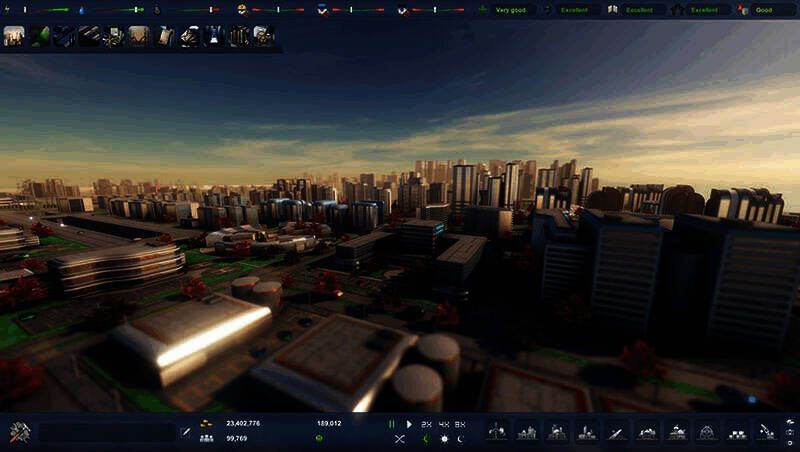
Task: Set game speed to 4X
Action: point(444,424)
